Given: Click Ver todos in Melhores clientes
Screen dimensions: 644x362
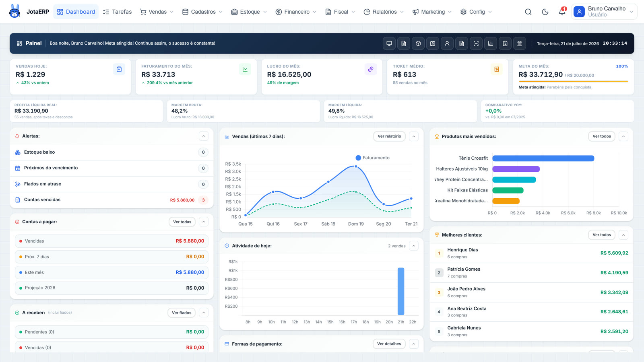Looking at the screenshot, I should pos(602,235).
